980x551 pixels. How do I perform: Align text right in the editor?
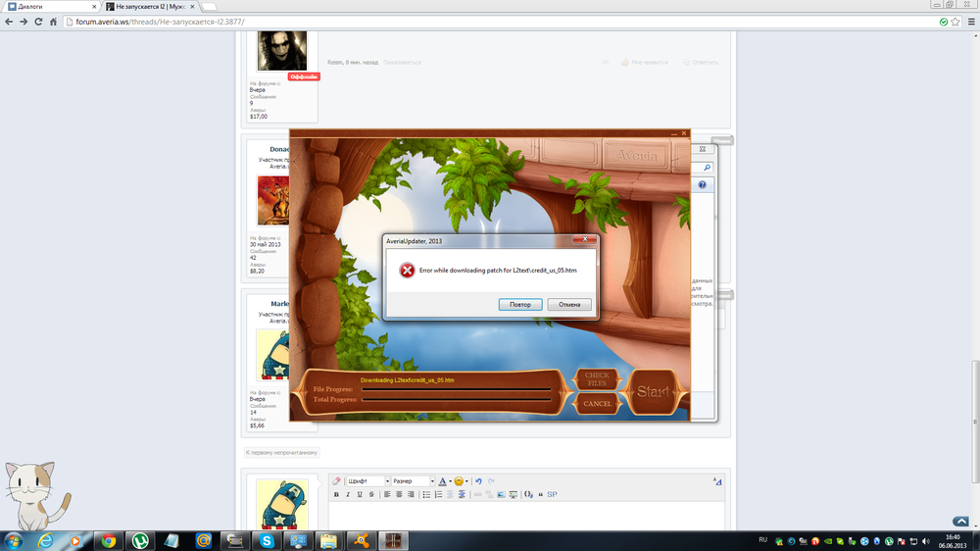pos(411,495)
